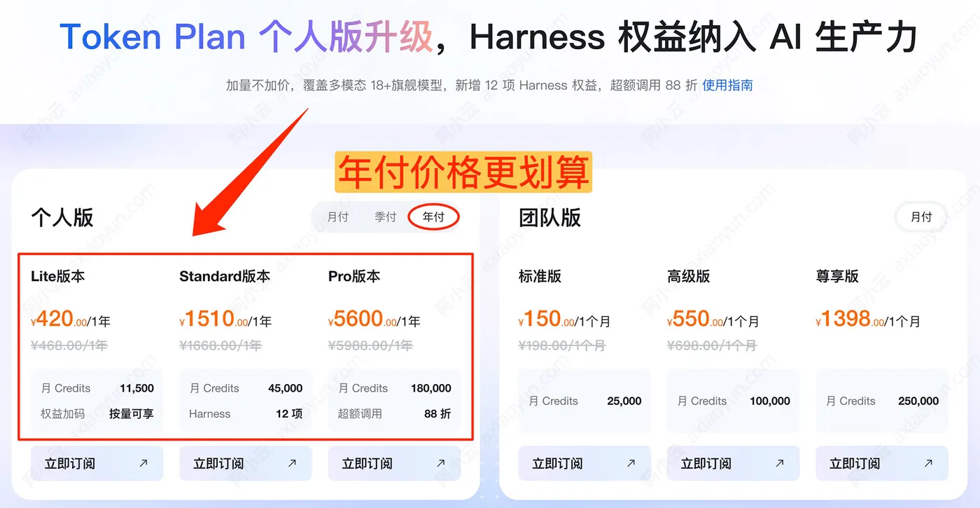The image size is (980, 508).
Task: Click the arrow icon on 标准版 subscribe button
Action: click(631, 463)
